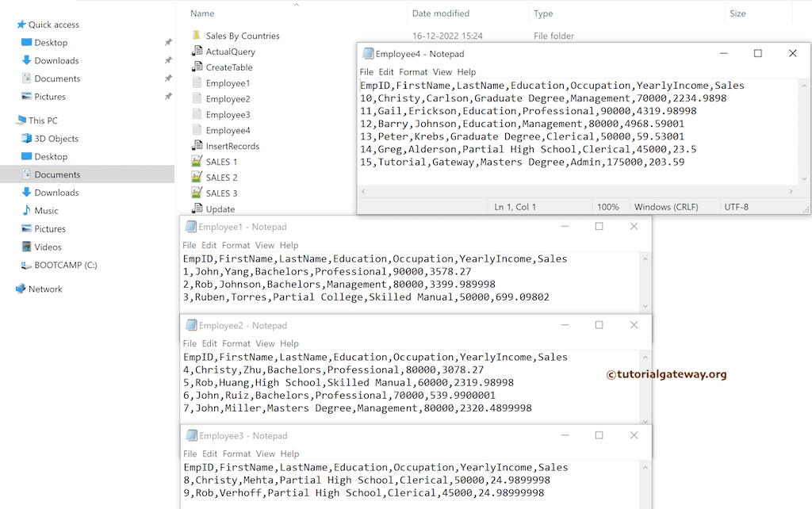This screenshot has width=812, height=509.
Task: Click the ActualQuery file icon
Action: point(197,52)
